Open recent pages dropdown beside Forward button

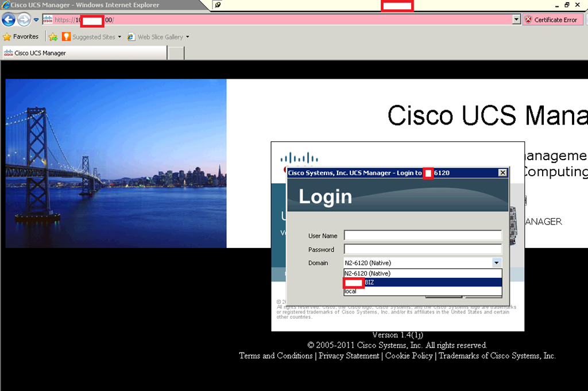(36, 20)
